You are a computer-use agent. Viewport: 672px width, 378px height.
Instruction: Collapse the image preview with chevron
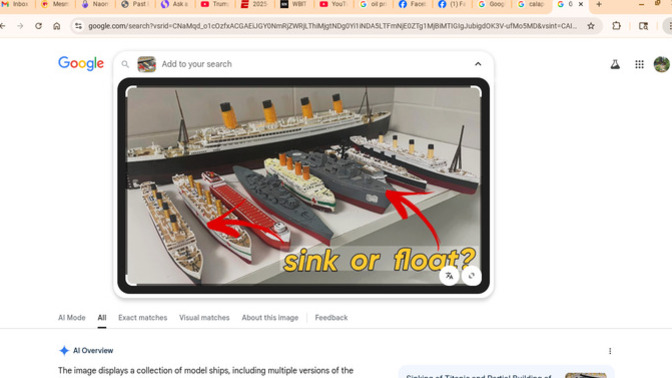[x=478, y=64]
